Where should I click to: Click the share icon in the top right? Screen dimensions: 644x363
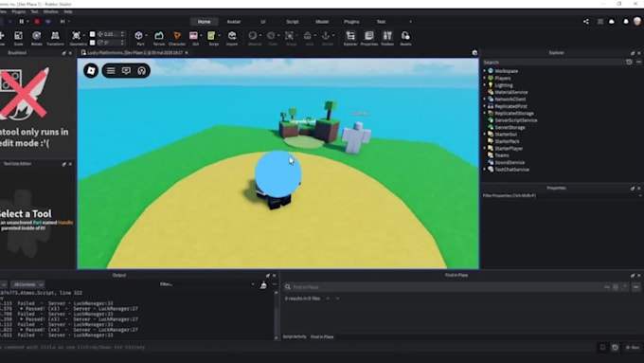click(x=586, y=22)
